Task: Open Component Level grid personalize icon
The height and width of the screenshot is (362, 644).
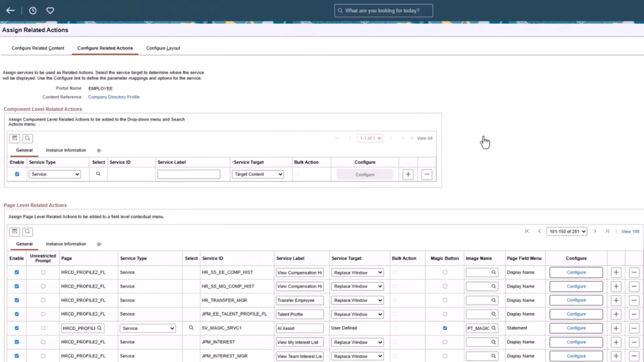Action: pos(15,138)
